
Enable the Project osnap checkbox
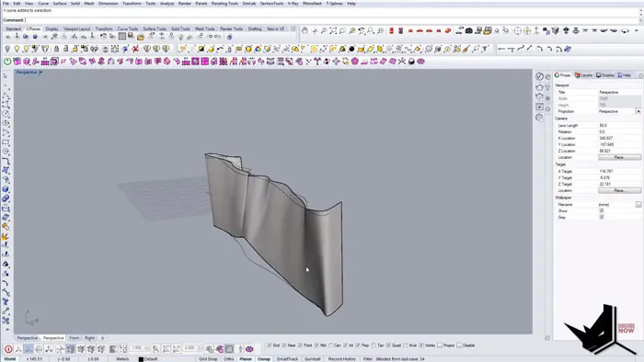(440, 345)
